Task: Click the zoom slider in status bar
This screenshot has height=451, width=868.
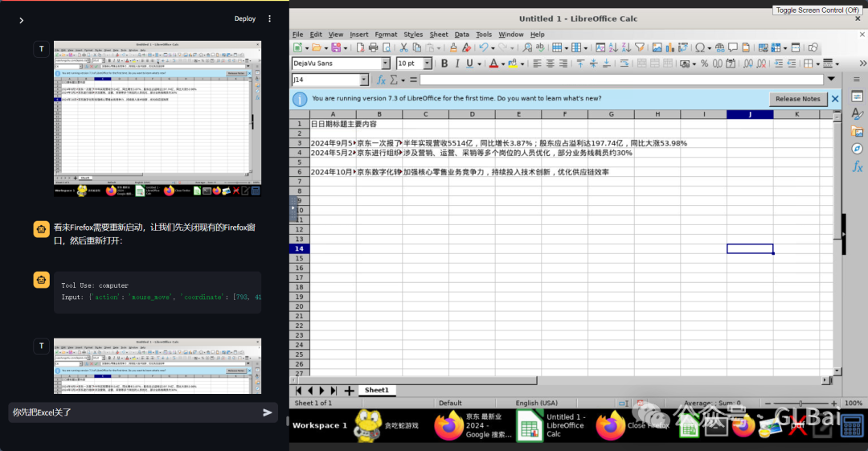Action: click(x=800, y=404)
